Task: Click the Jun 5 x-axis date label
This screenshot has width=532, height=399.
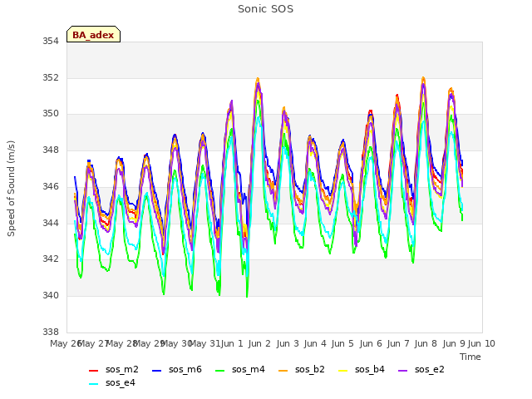Action: (342, 343)
